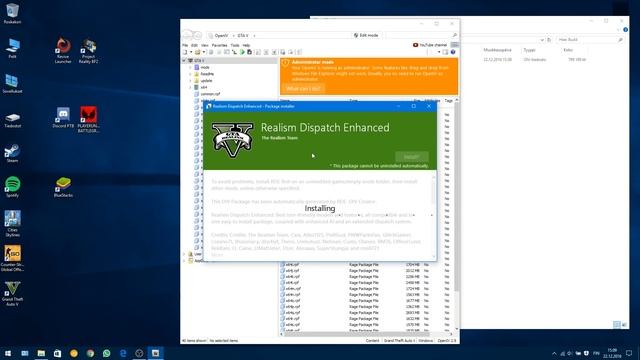This screenshot has height=360, width=640.
Task: Open the File menu in OpenIV
Action: [185, 45]
